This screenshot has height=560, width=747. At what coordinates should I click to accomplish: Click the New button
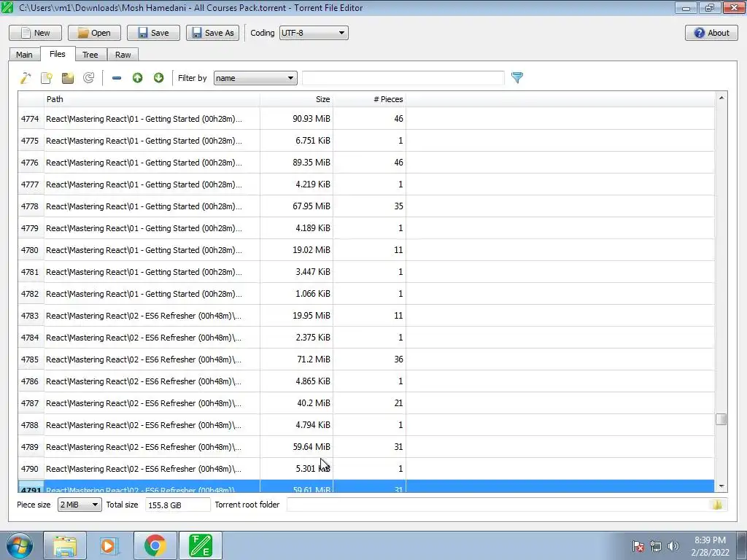35,33
